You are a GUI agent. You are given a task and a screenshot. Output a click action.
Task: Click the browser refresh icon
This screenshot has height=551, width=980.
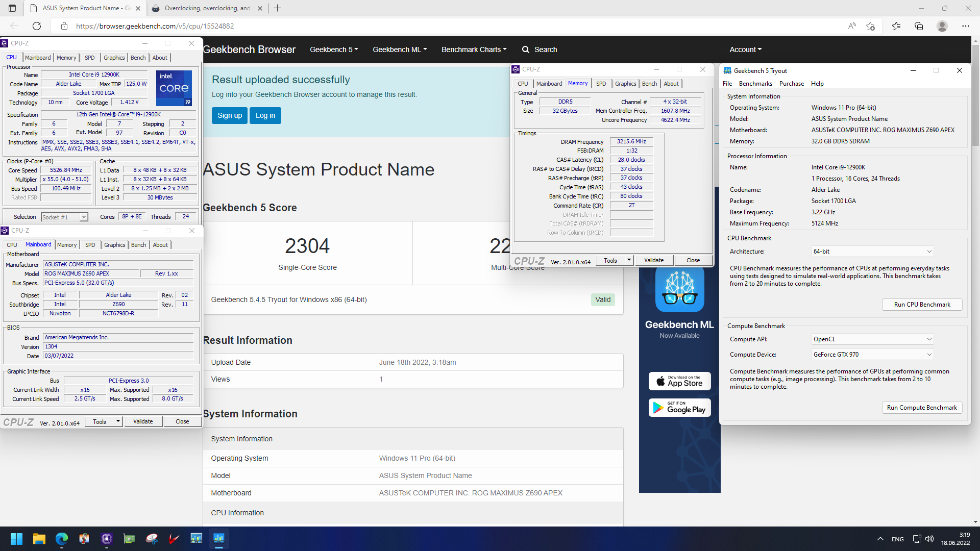[x=37, y=26]
